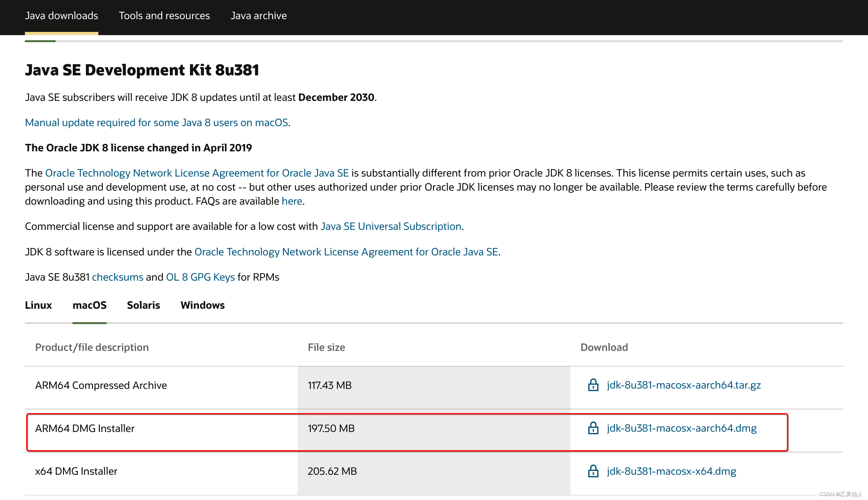Click the File size column header
This screenshot has height=500, width=868.
pos(326,347)
